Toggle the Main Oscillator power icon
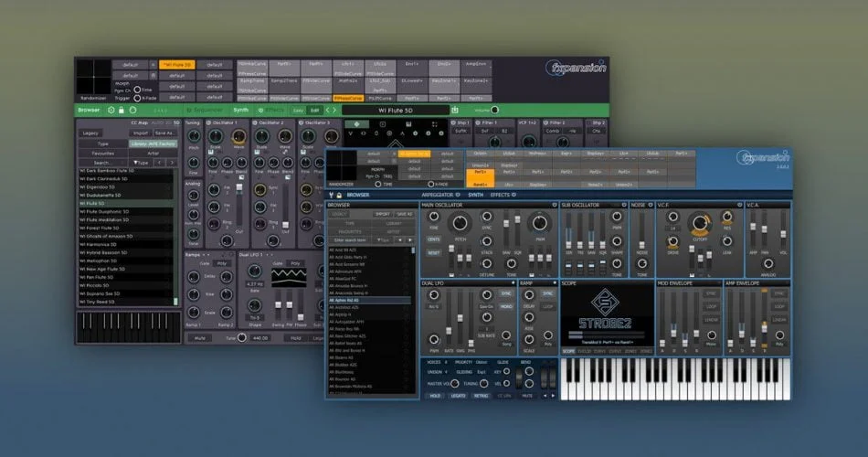This screenshot has height=457, width=868. point(554,205)
